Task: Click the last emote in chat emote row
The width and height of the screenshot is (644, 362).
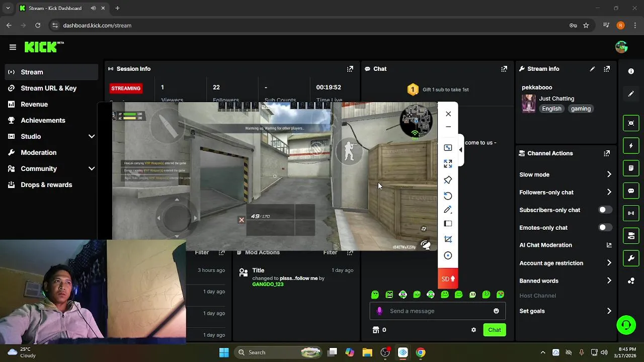Action: 500,295
